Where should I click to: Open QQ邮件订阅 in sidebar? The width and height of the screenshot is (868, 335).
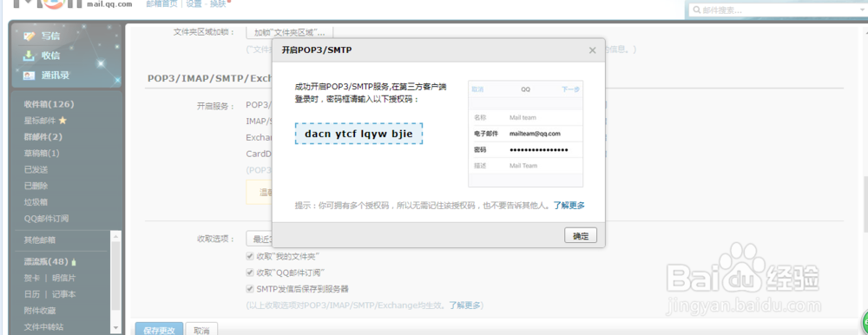tap(47, 218)
